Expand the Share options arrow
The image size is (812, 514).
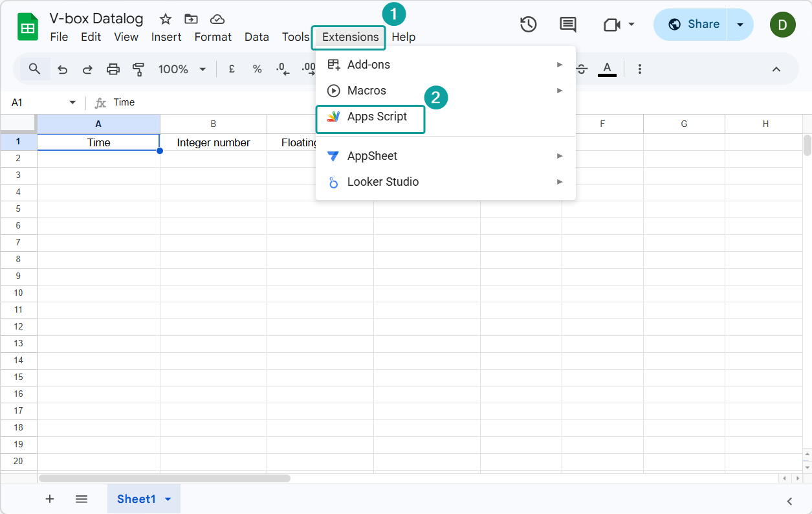(740, 25)
